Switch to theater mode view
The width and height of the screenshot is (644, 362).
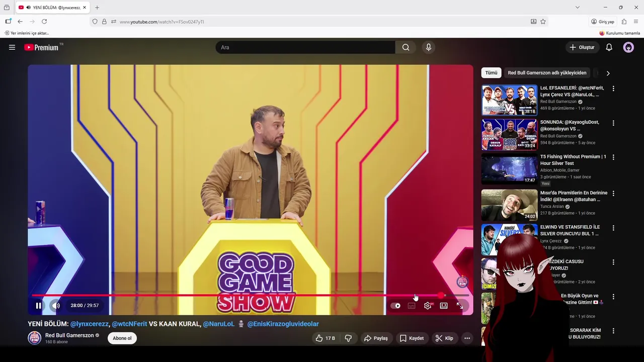point(444,306)
